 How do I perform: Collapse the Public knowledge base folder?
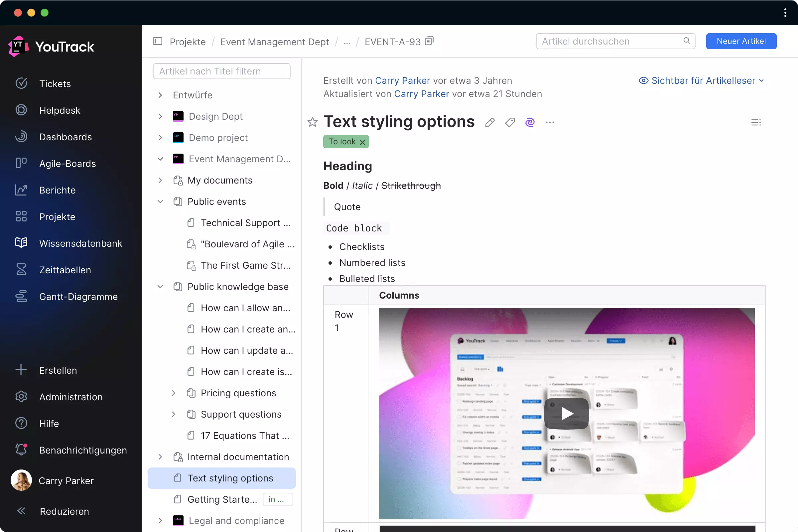point(161,287)
